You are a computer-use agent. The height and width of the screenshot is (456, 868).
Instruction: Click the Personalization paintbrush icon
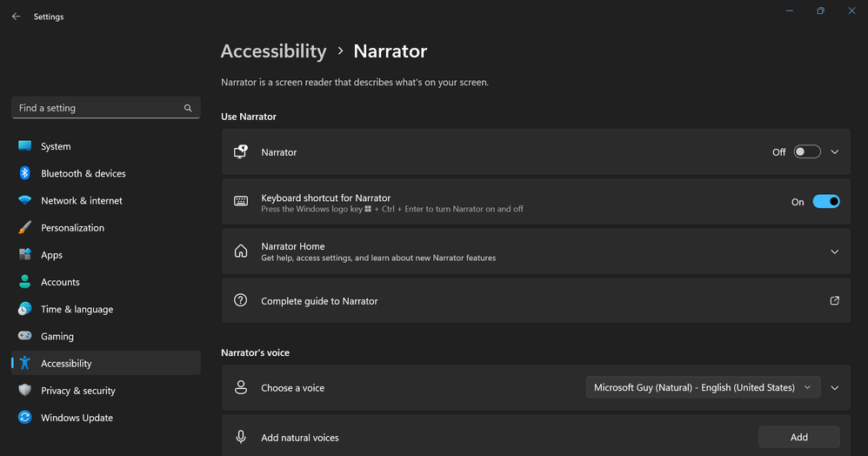click(24, 228)
